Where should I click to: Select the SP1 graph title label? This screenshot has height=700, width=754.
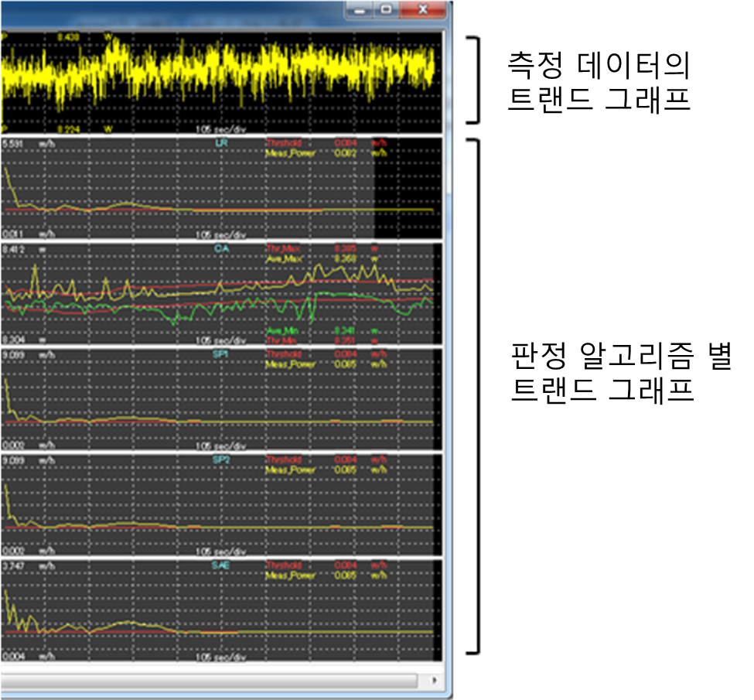coord(220,353)
